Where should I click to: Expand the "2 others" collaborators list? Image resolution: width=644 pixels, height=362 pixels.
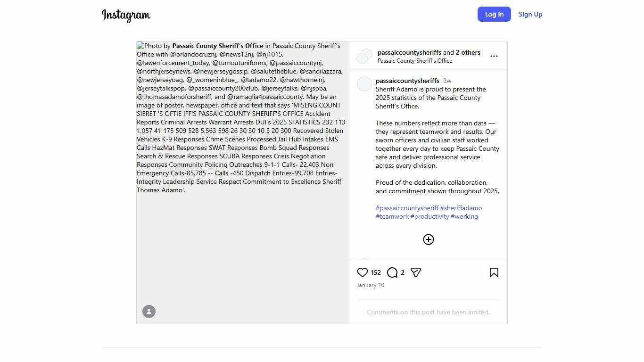(x=468, y=52)
